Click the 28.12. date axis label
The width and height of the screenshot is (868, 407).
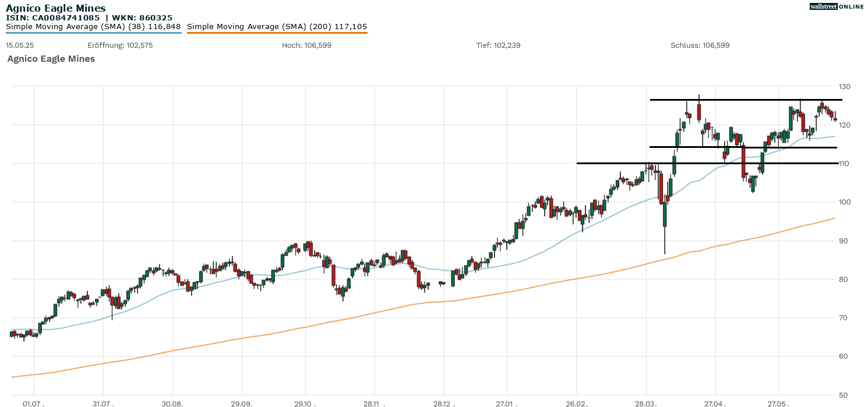click(444, 403)
